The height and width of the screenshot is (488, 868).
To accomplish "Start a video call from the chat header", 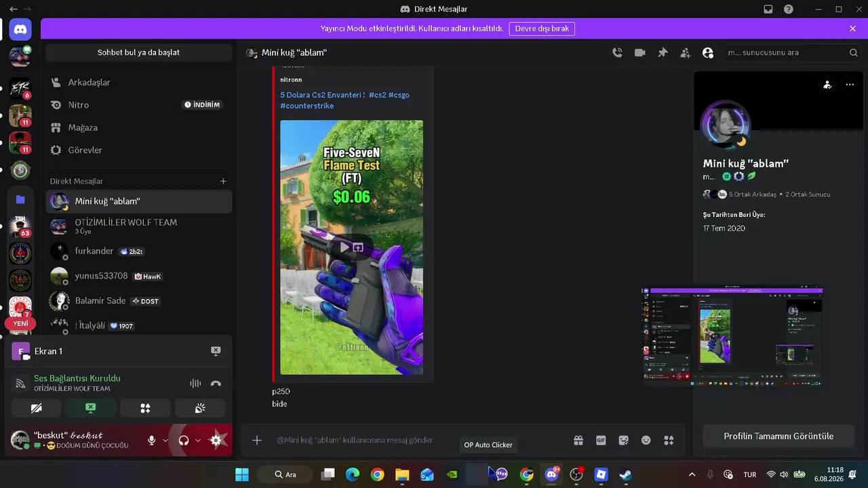I will tap(639, 53).
